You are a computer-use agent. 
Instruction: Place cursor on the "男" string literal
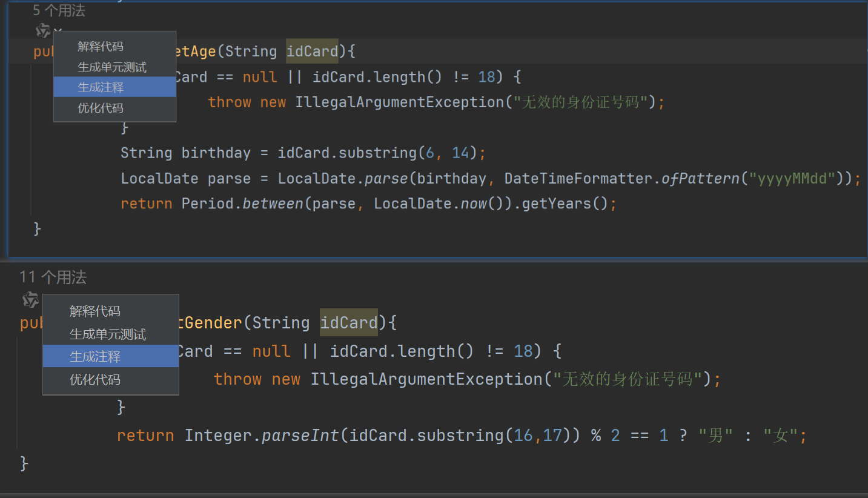click(715, 436)
